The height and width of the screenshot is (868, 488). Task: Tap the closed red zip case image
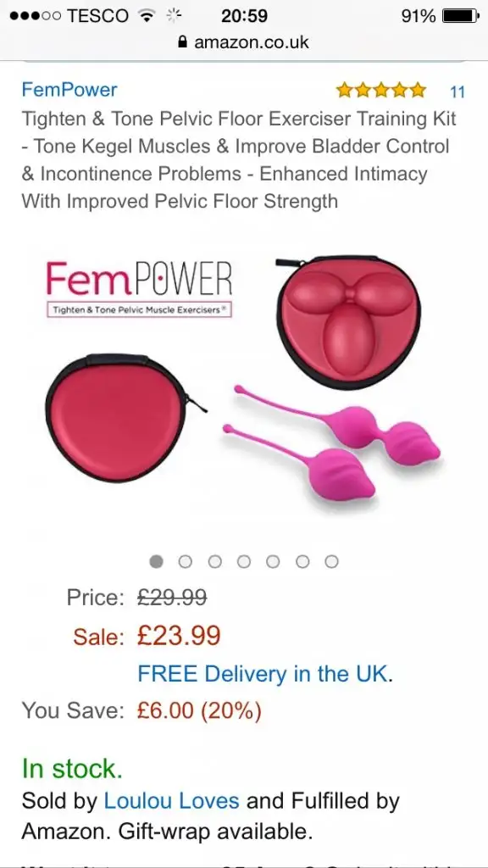point(120,417)
